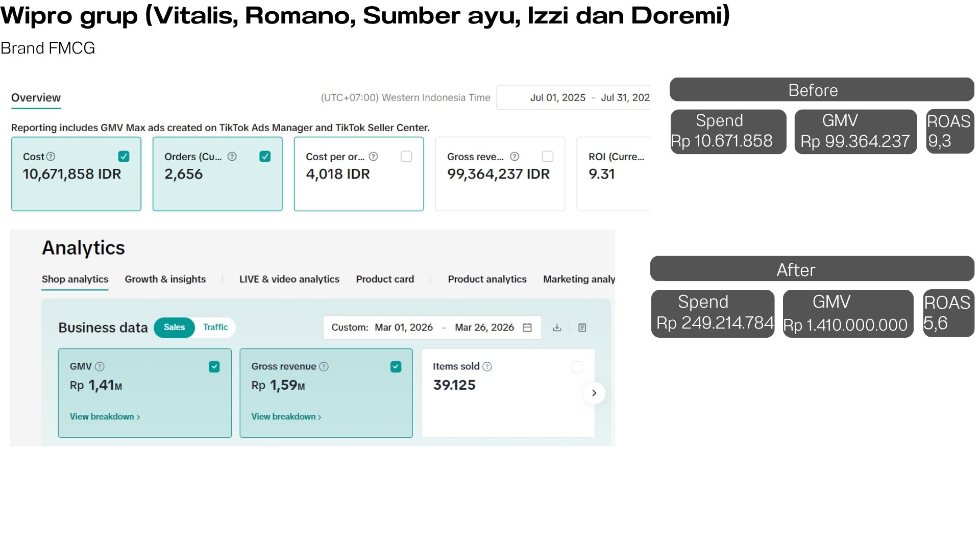Image resolution: width=980 pixels, height=551 pixels.
Task: Click the Before Spend Rp 10.671.858 box
Action: coord(728,132)
